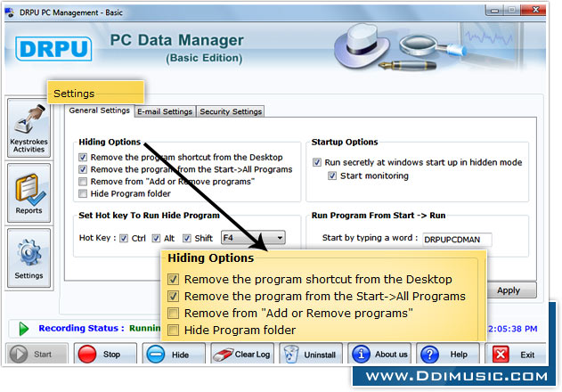Click the Hiding Options group heading
The height and width of the screenshot is (392, 562).
pyautogui.click(x=110, y=142)
